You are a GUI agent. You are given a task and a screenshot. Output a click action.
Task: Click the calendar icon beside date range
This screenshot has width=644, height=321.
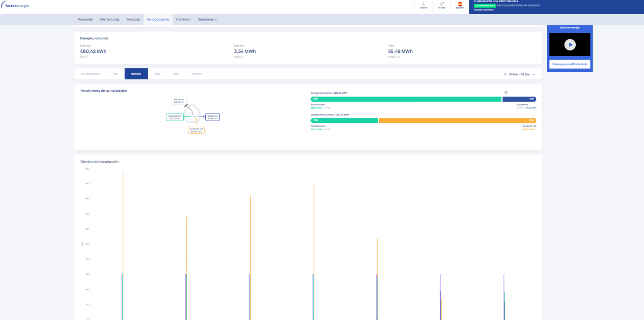505,74
